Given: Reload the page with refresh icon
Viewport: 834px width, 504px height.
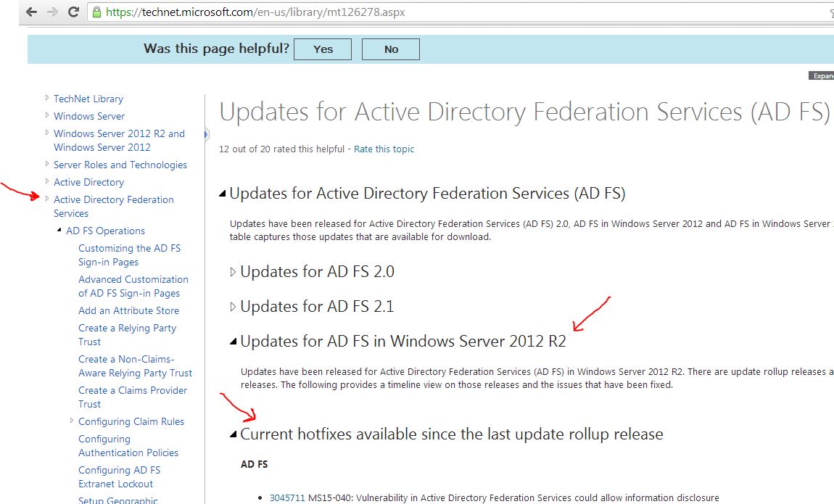Looking at the screenshot, I should point(73,12).
